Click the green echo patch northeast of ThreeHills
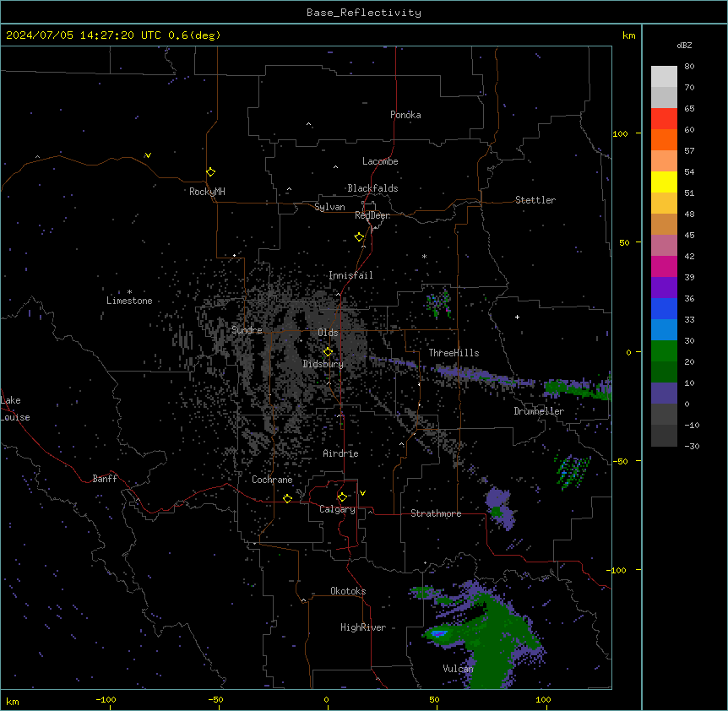Screen dimensions: 728x711 (439, 304)
